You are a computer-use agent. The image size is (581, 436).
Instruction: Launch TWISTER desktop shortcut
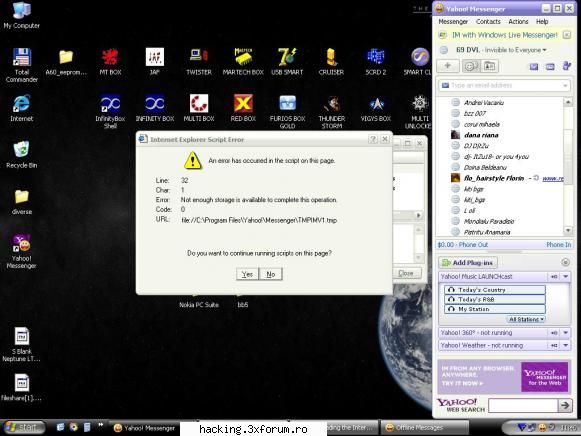point(199,62)
